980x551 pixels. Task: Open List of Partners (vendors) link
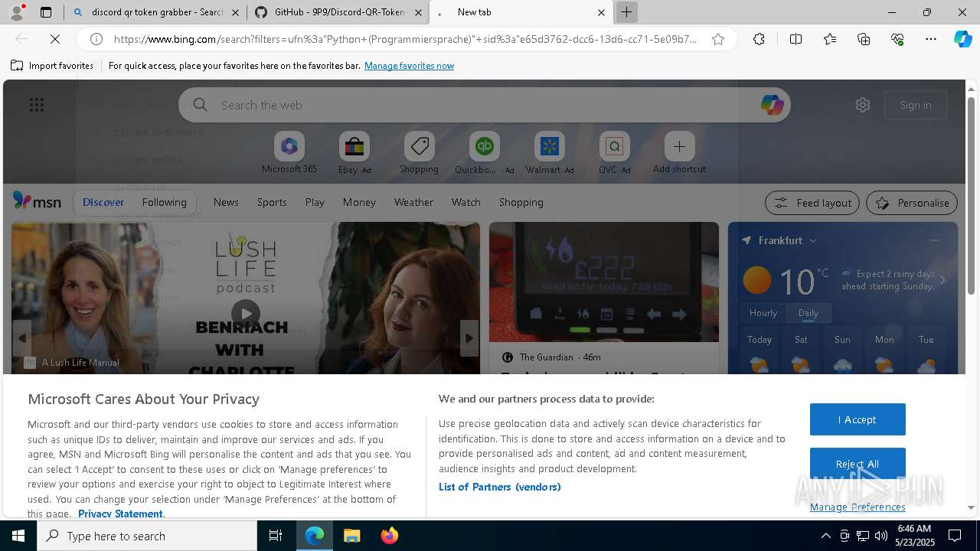click(x=499, y=487)
